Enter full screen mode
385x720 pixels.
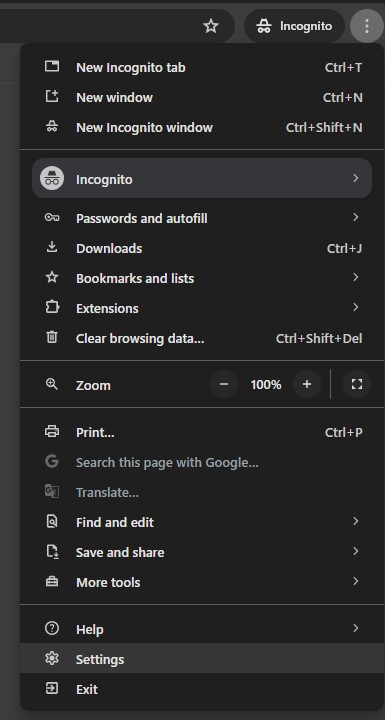pos(357,384)
